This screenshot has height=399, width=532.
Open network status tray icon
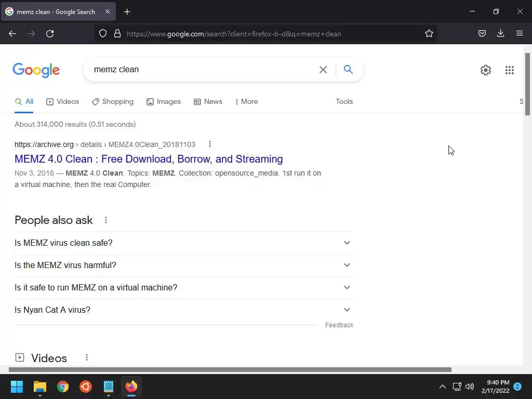457,387
